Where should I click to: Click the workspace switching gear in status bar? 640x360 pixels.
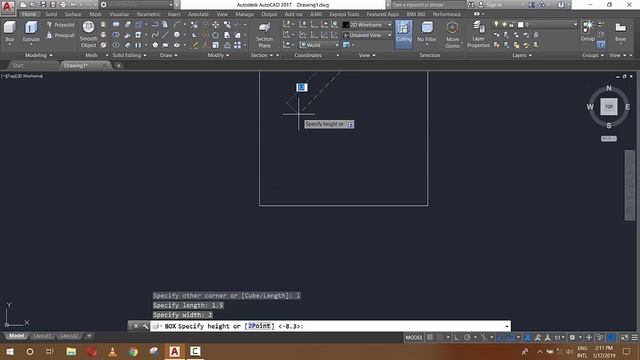[x=572, y=338]
